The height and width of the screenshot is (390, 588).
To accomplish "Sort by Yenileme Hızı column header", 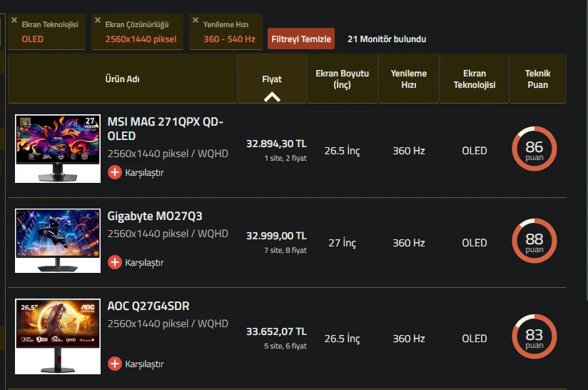I will [x=408, y=79].
